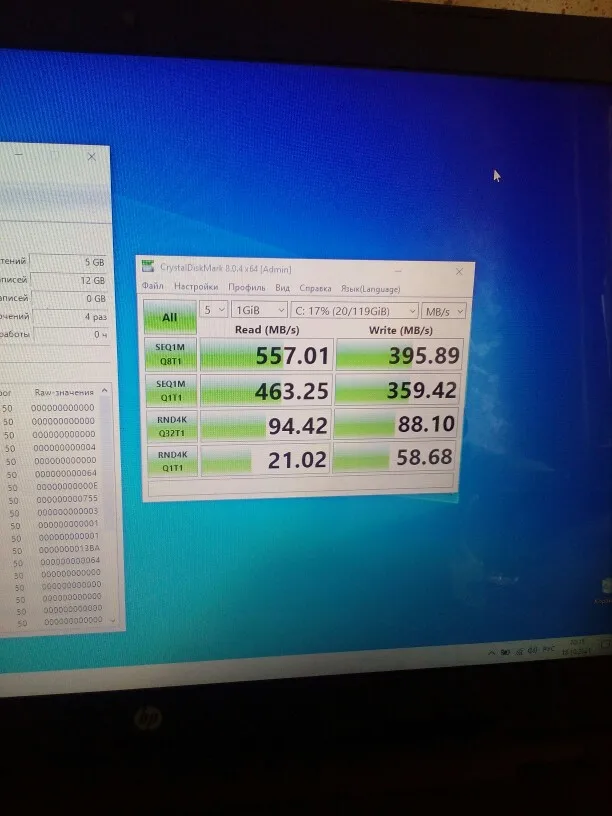Run the RND4K Q32T1 test
This screenshot has width=612, height=816.
point(172,426)
